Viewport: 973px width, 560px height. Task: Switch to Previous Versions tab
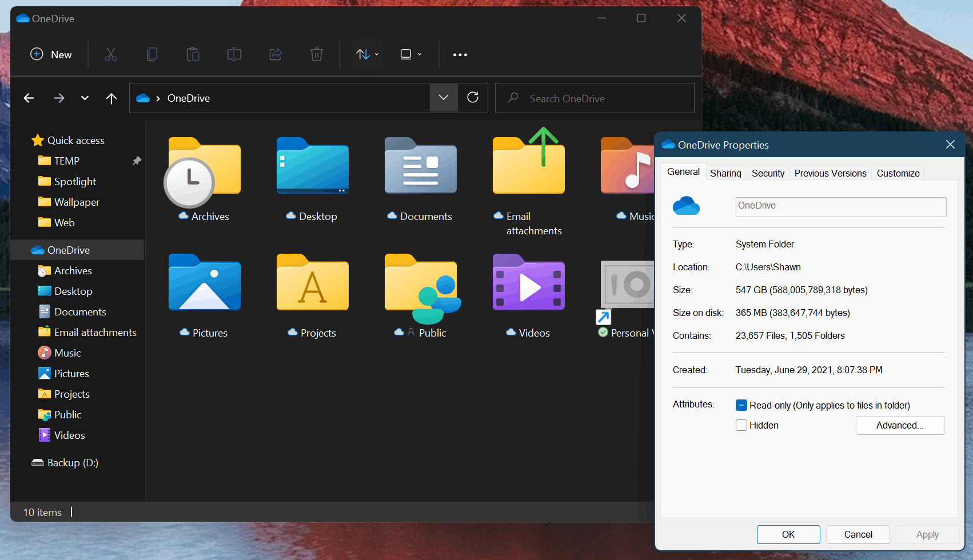pyautogui.click(x=830, y=173)
